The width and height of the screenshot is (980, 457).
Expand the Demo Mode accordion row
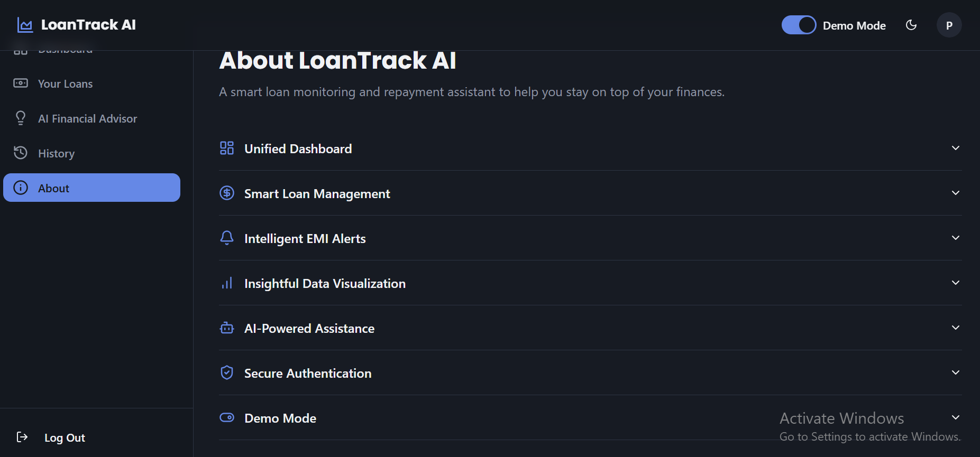click(x=590, y=418)
